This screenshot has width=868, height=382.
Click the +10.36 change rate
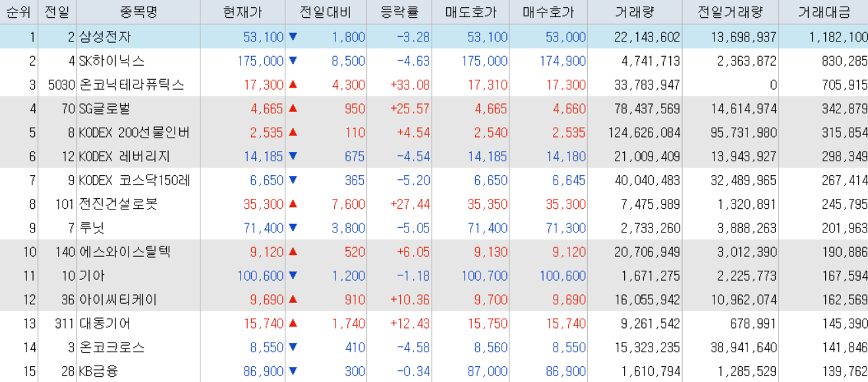pyautogui.click(x=410, y=300)
